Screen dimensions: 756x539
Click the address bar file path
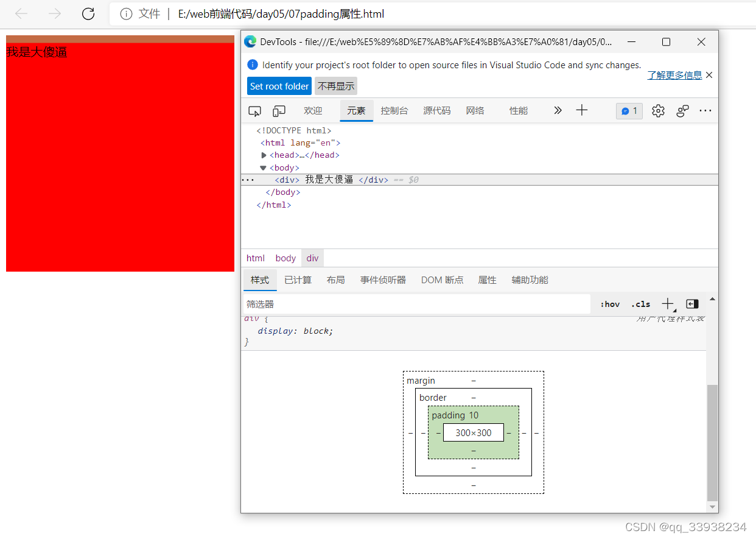click(281, 14)
